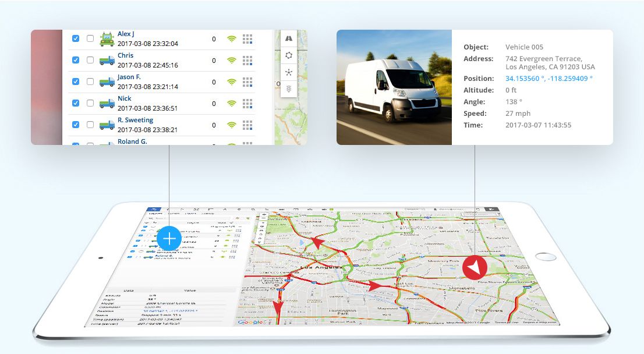Viewport: 644px width, 354px height.
Task: Click the green truck icon for Alex J
Action: [107, 39]
